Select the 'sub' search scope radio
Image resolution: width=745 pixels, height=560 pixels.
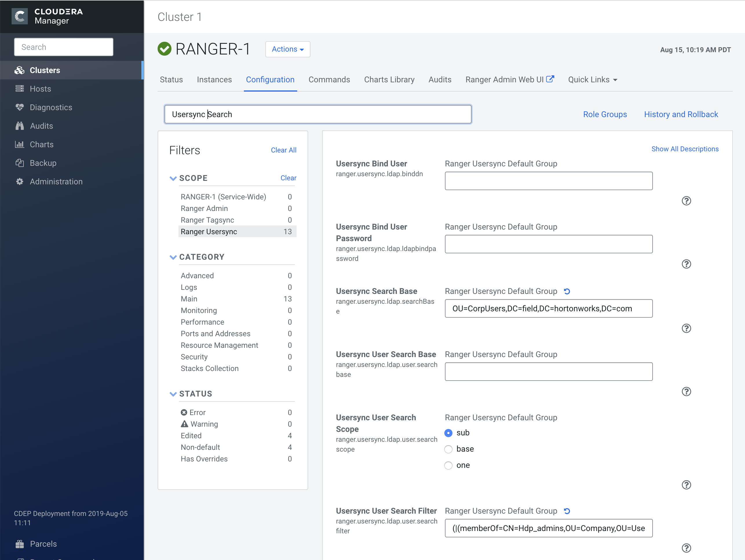448,433
